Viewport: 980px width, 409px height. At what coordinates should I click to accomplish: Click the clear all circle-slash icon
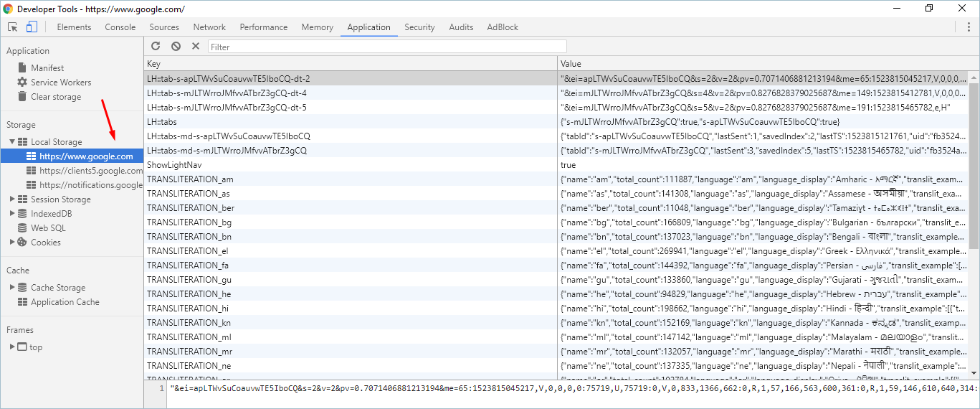[176, 46]
